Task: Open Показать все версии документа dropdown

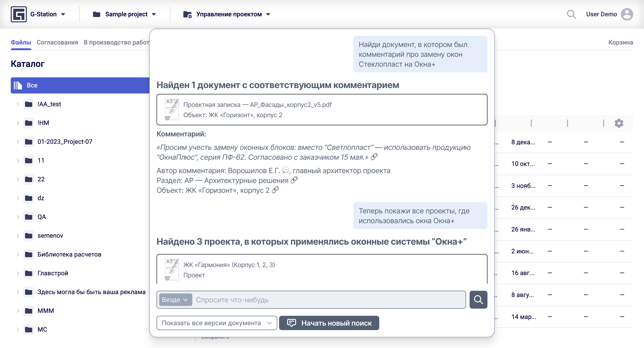Action: click(216, 323)
